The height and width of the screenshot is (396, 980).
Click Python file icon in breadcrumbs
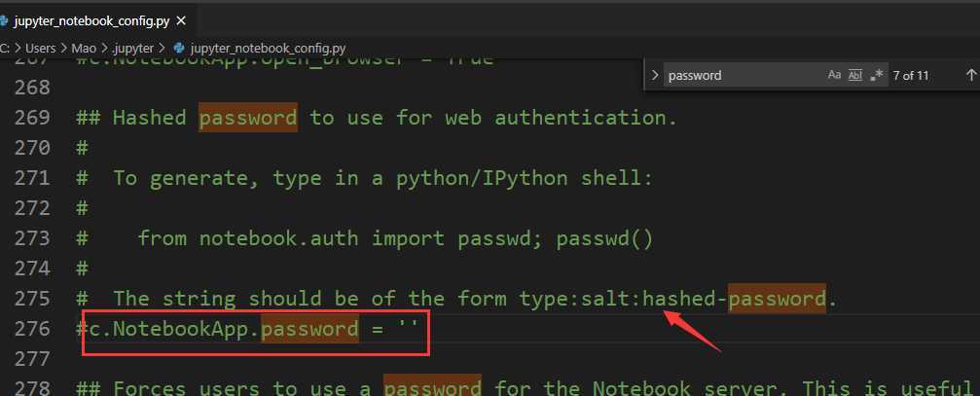point(179,48)
